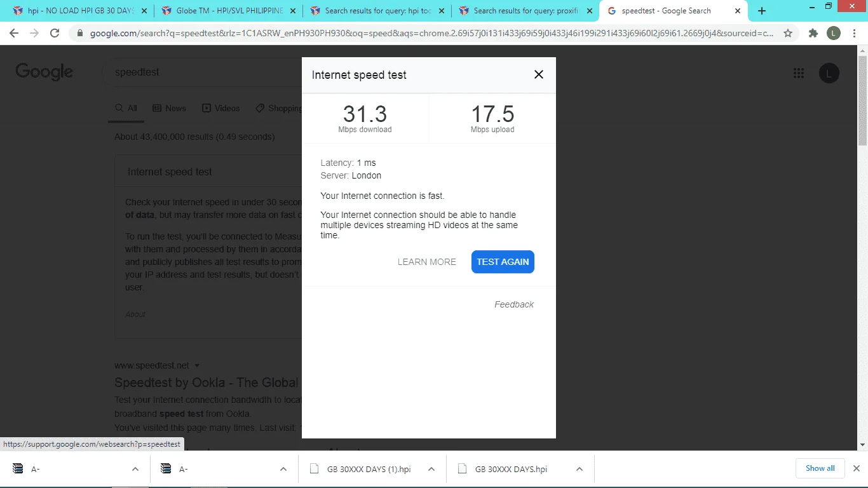Click the page vertical scrollbar
Screen dimensions: 868x488
tap(862, 102)
